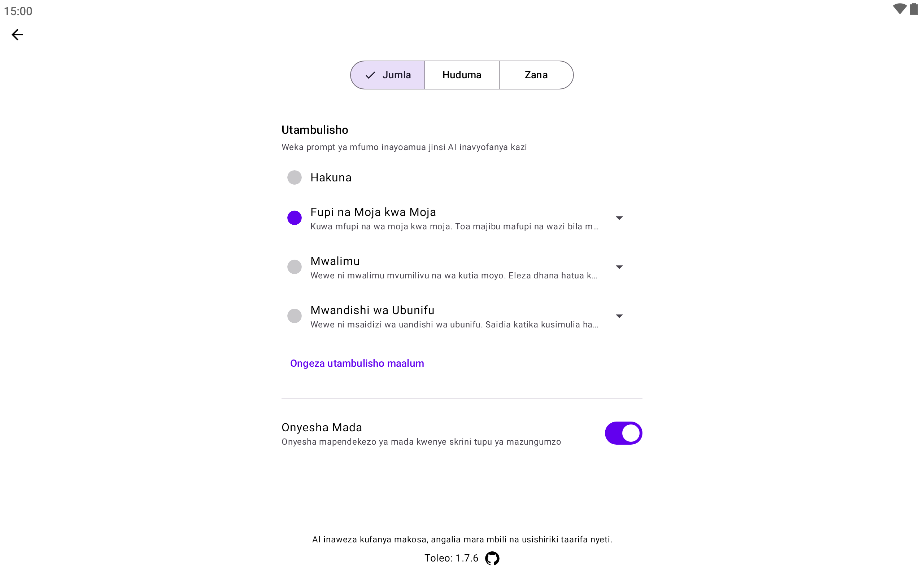Pick the Mwandishi wa Ubunifu radio
Viewport: 924px width, 577px height.
point(295,316)
